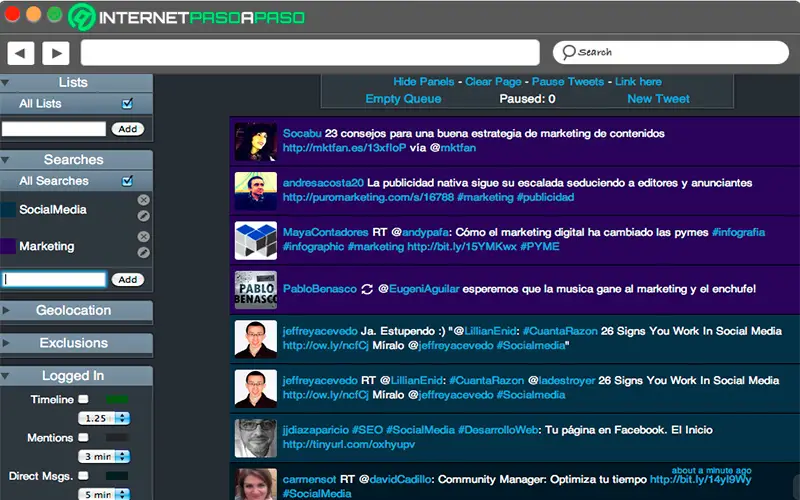Click the Clear Page link
This screenshot has width=800, height=500.
pos(493,82)
